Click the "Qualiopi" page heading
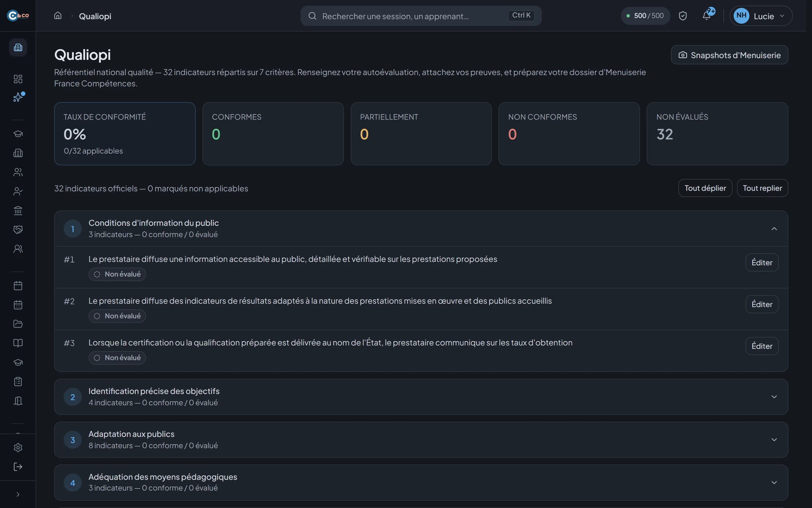This screenshot has width=812, height=508. point(83,55)
